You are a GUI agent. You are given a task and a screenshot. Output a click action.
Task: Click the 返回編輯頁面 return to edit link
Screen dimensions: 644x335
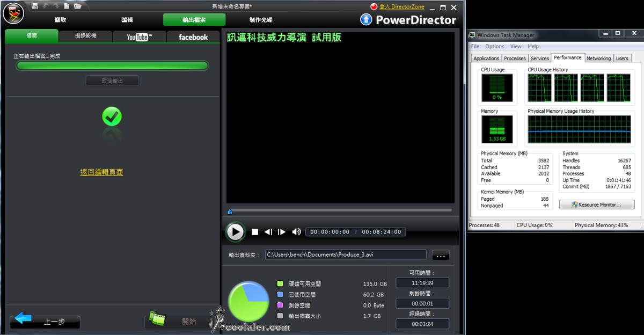pos(101,172)
